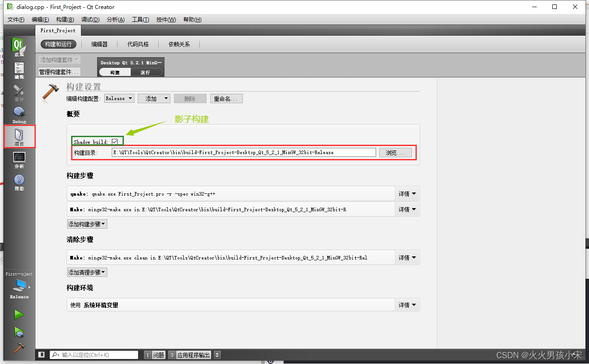This screenshot has width=589, height=364.
Task: Open the Application Output pane
Action: [190, 355]
